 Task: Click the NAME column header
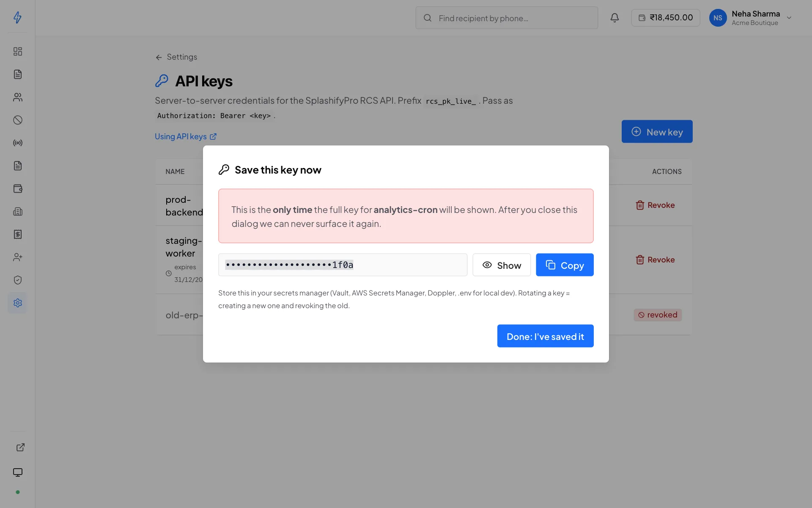coord(175,172)
